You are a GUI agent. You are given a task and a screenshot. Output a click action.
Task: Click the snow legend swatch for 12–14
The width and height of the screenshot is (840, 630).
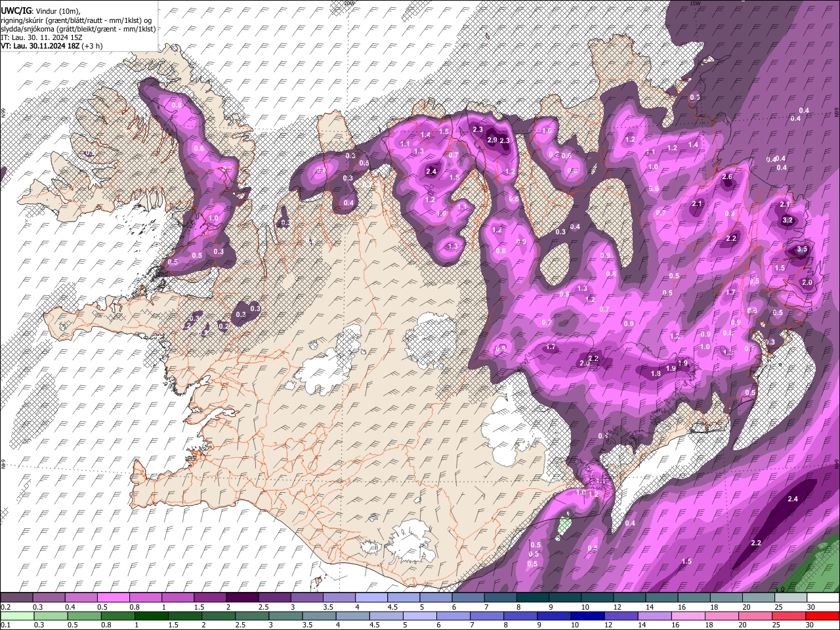coord(628,598)
